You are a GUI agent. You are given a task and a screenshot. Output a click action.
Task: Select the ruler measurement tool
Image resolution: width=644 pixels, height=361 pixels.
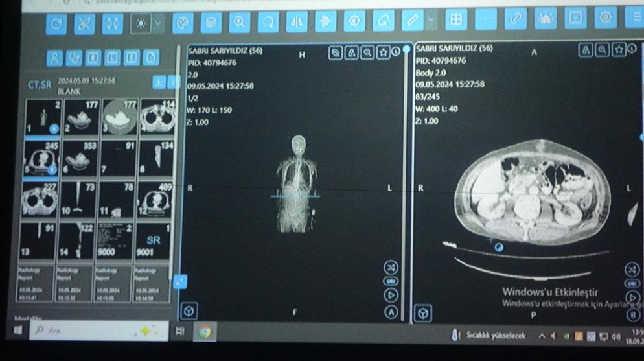[412, 21]
